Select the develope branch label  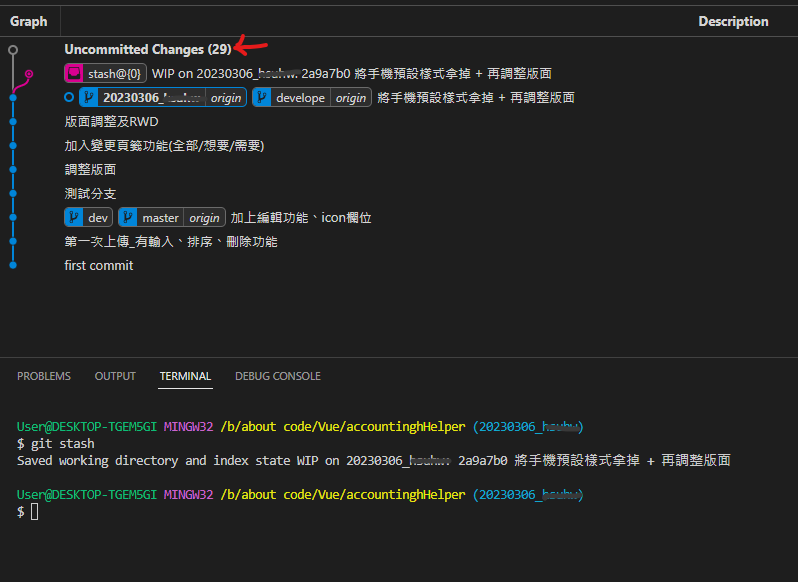coord(312,97)
